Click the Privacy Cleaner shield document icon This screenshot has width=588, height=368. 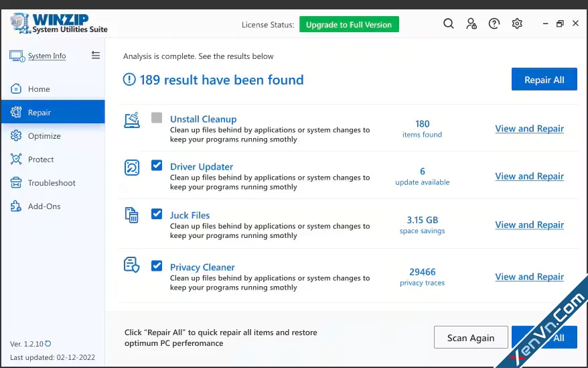click(x=132, y=265)
